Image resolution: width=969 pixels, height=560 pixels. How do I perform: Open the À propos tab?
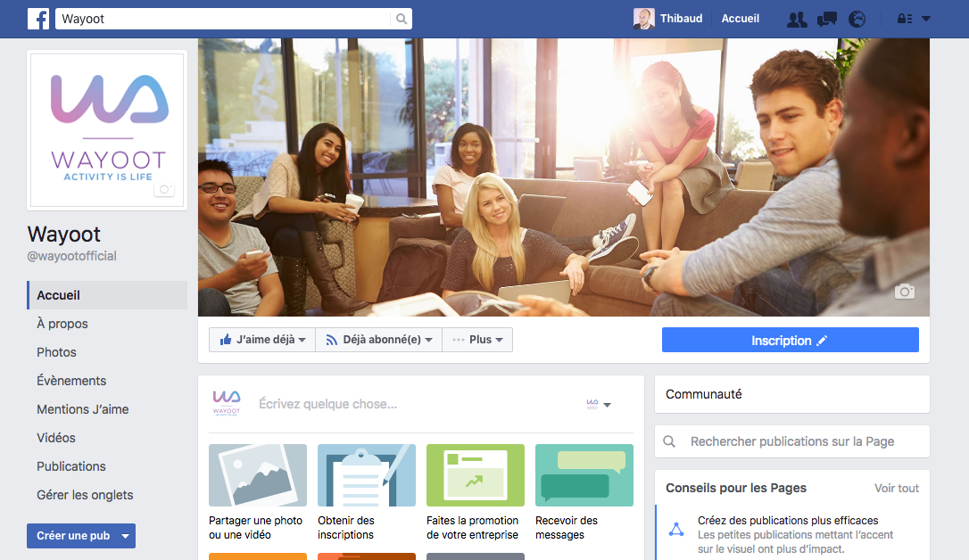click(62, 324)
